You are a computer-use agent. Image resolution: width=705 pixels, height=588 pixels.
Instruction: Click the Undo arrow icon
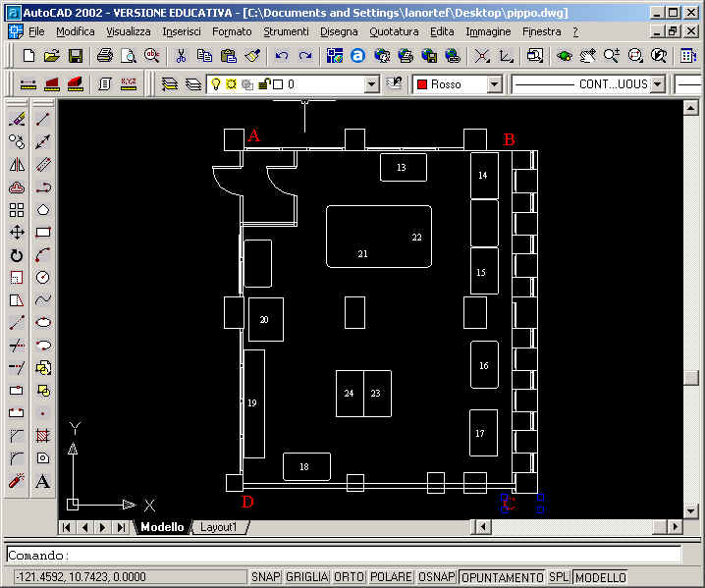coord(282,56)
